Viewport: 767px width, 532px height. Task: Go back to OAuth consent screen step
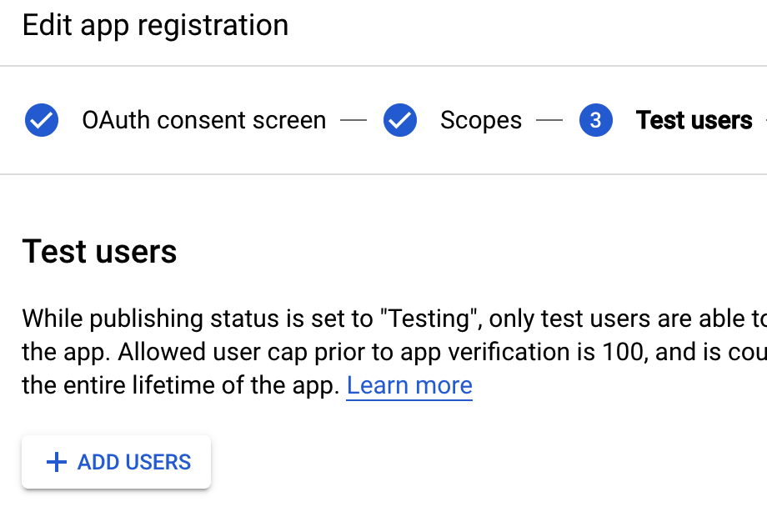tap(203, 121)
